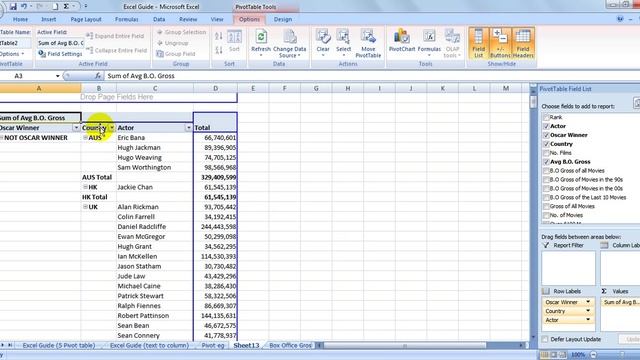Open the Name Box dropdown arrow
Screen dimensions: 640x360
(58, 76)
